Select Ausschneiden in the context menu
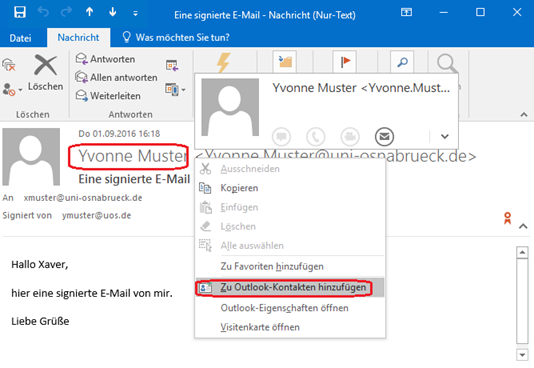 (x=290, y=169)
